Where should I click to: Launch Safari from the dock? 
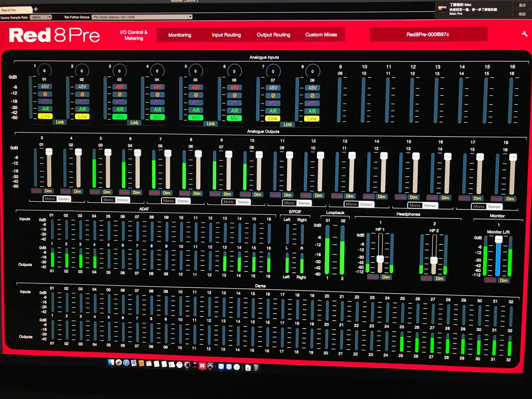coord(126,363)
